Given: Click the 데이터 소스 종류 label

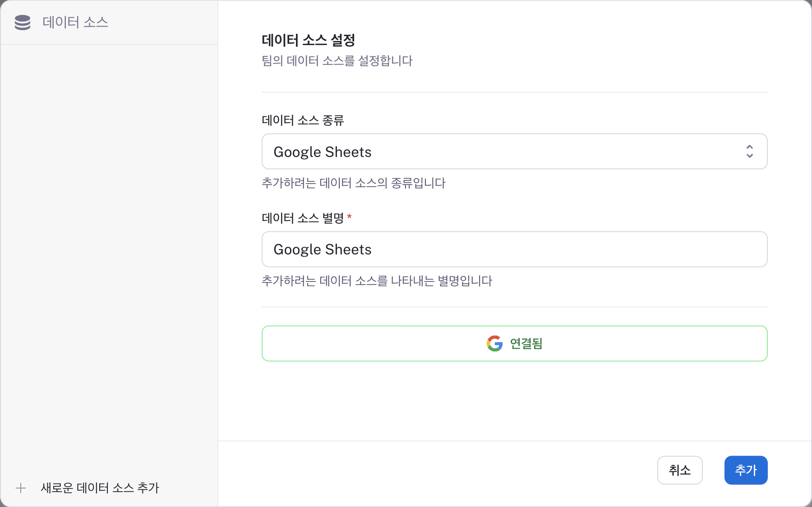Looking at the screenshot, I should point(303,120).
